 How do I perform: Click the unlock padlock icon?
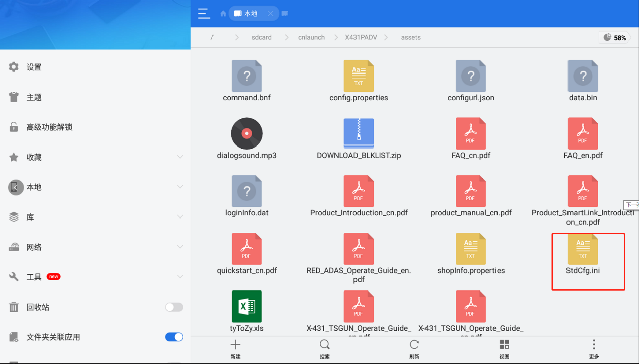tap(14, 127)
